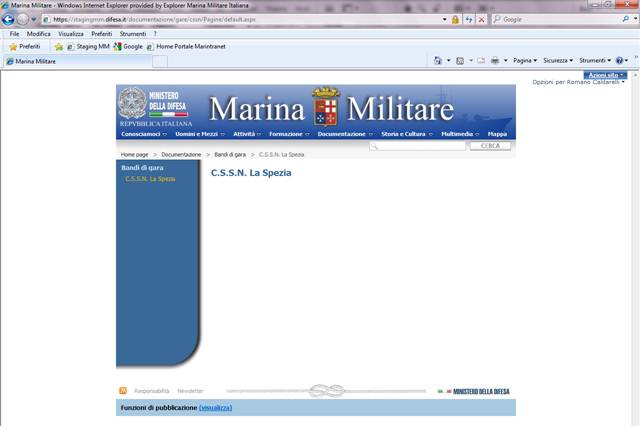Click the orange RSS feed icon in footer
Image resolution: width=640 pixels, height=426 pixels.
pyautogui.click(x=123, y=390)
